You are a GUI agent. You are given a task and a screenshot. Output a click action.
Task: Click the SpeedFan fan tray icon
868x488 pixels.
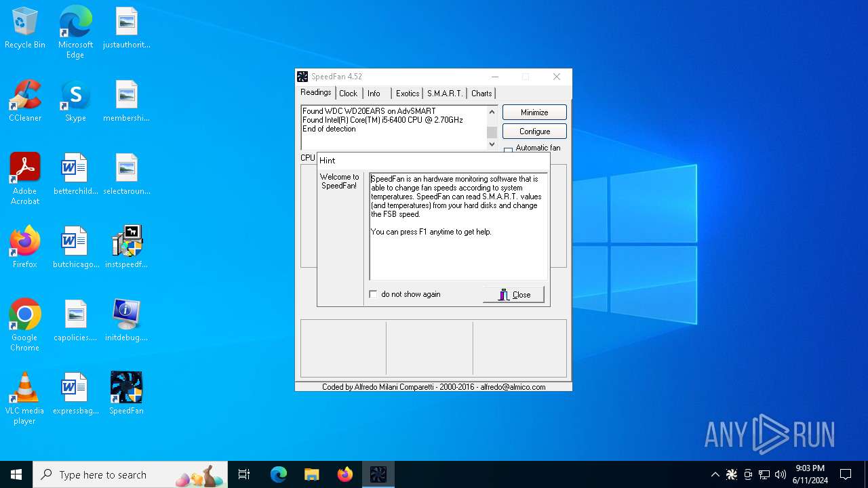tap(732, 474)
